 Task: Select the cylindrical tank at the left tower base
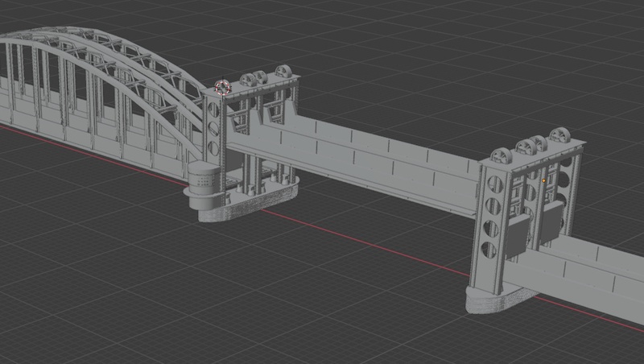coord(204,184)
